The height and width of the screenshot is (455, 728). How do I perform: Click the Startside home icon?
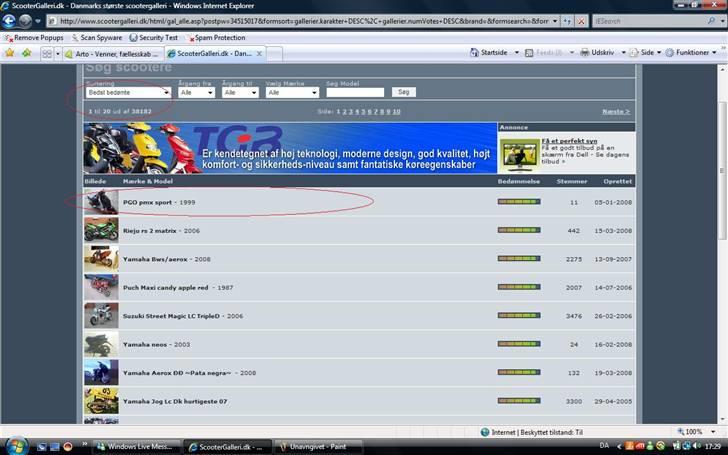pyautogui.click(x=474, y=53)
